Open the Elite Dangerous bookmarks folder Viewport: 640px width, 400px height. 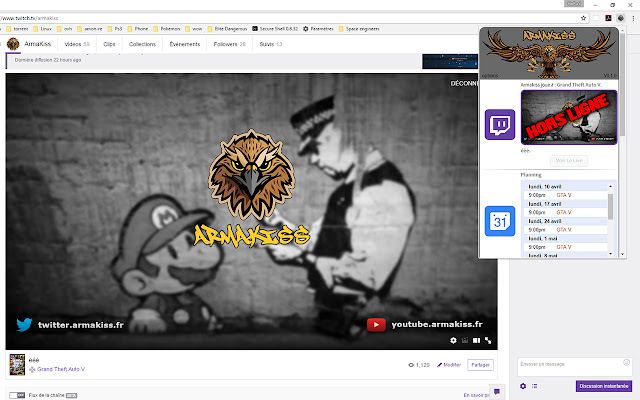coord(227,29)
